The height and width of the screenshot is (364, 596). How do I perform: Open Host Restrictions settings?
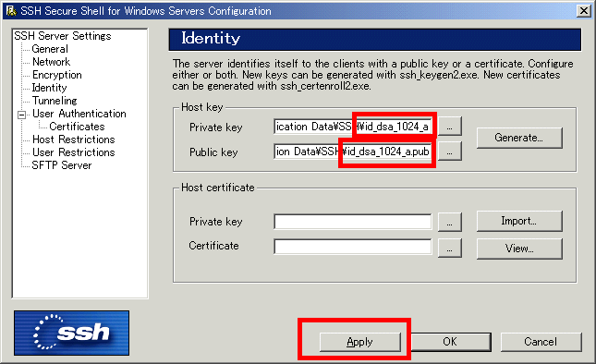point(73,140)
